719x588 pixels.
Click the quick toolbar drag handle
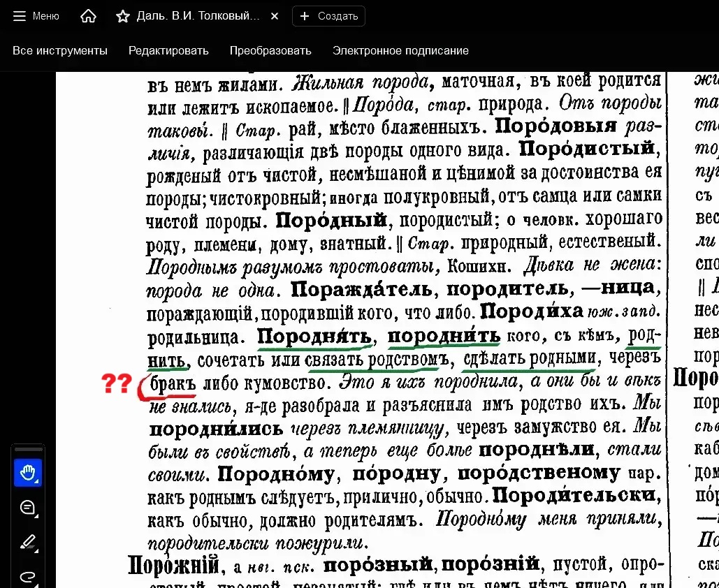tap(28, 450)
